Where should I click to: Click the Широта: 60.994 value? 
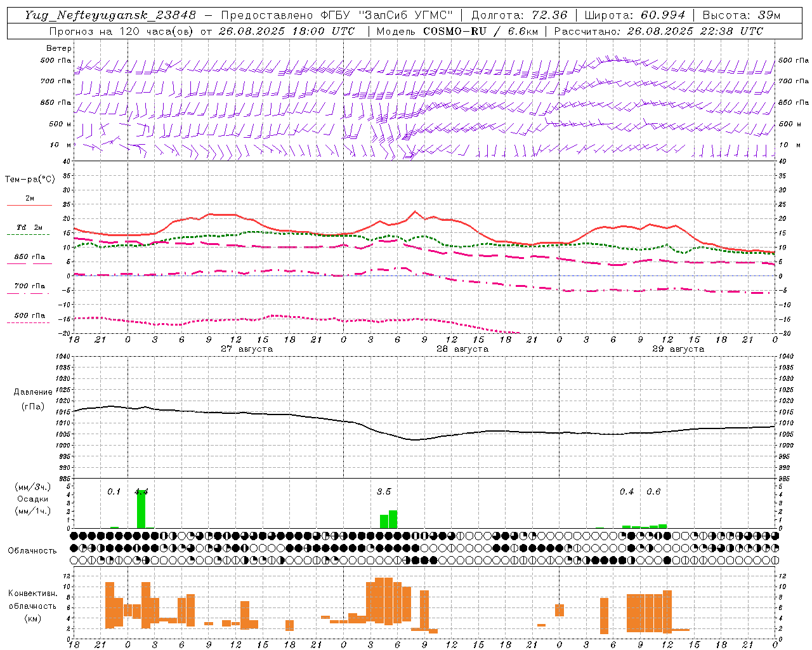pyautogui.click(x=634, y=15)
